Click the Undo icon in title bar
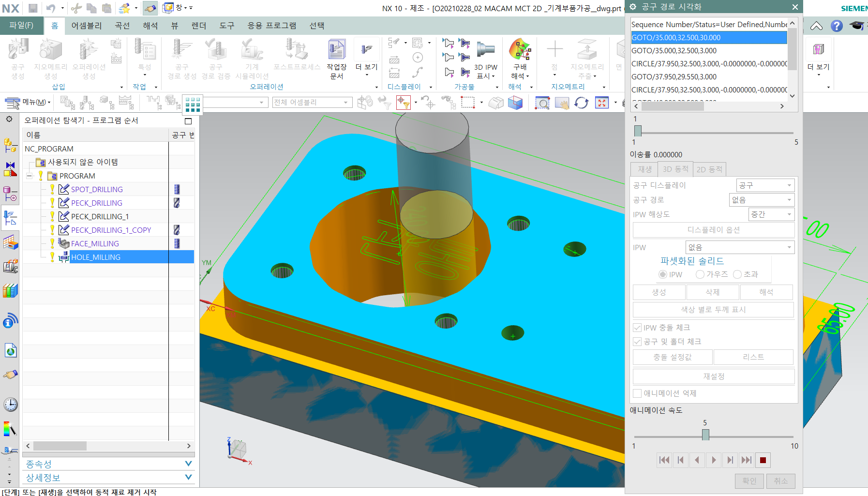Screen dimensions: 868x496 coord(51,8)
